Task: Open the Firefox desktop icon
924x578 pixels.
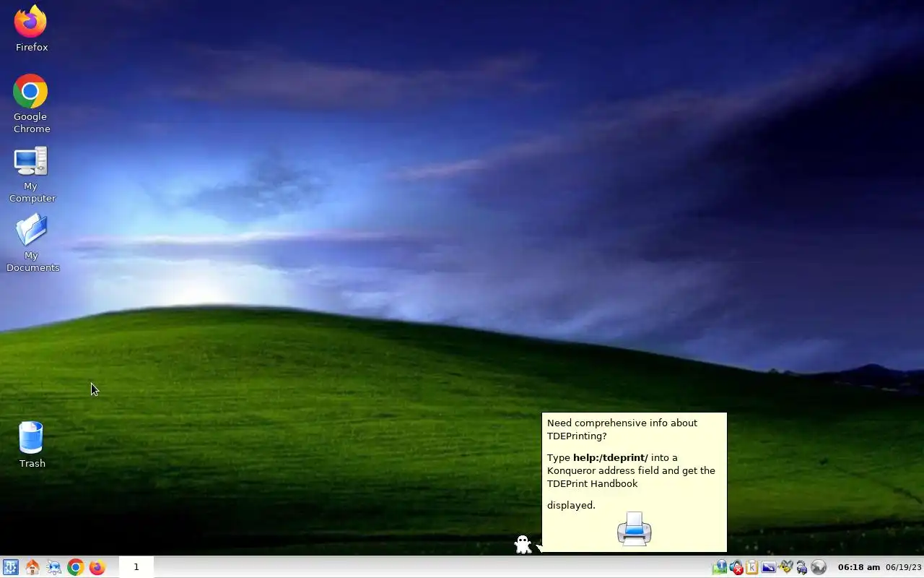Action: point(30,29)
